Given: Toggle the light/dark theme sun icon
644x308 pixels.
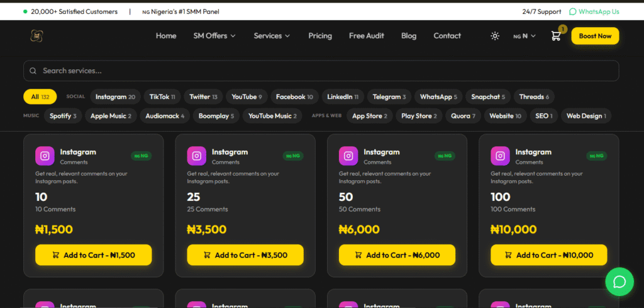Looking at the screenshot, I should [x=495, y=36].
